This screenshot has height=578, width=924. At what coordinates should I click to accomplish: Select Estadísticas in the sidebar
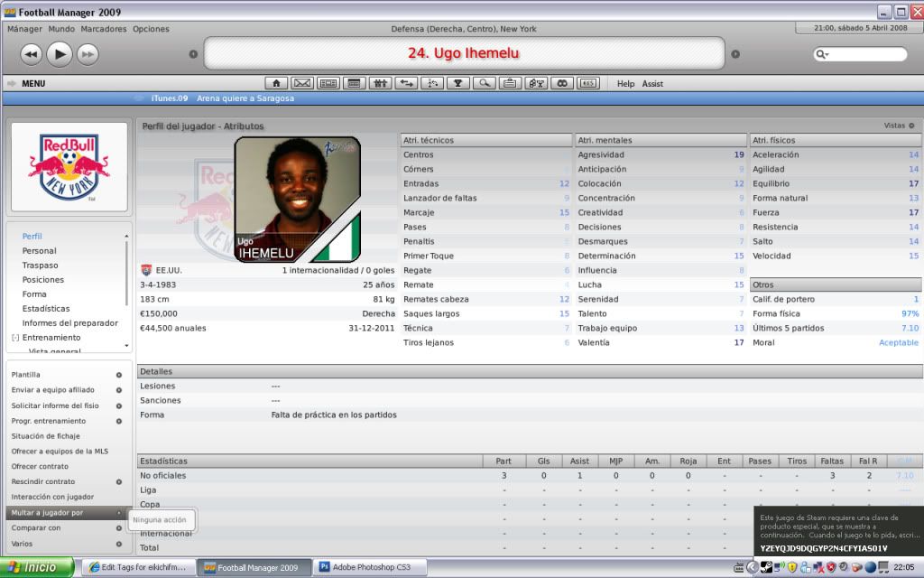pyautogui.click(x=46, y=309)
